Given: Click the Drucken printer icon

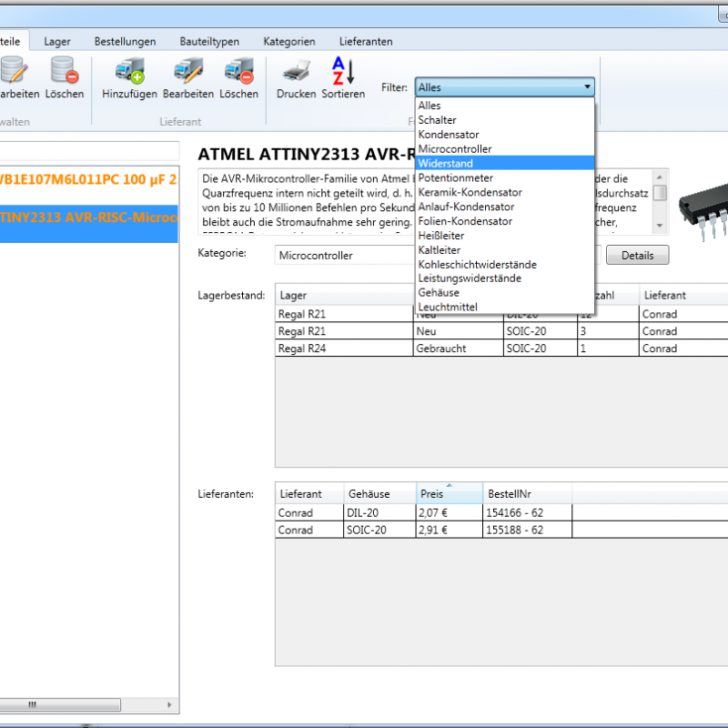Looking at the screenshot, I should [296, 71].
